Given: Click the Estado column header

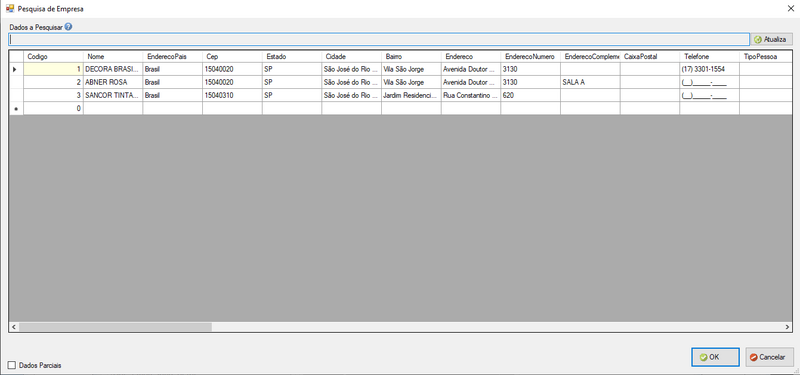Looking at the screenshot, I should click(x=292, y=57).
